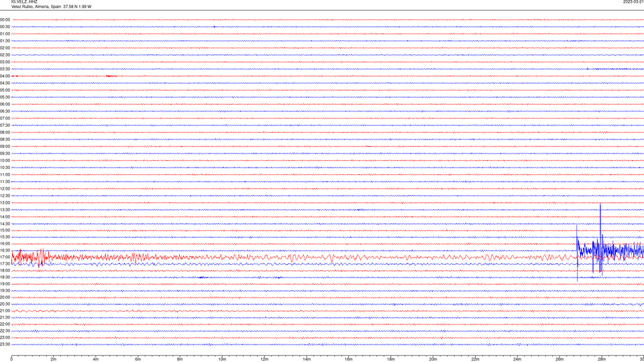Click the 10m tick on the minute axis
The height and width of the screenshot is (362, 644).
pyautogui.click(x=222, y=359)
